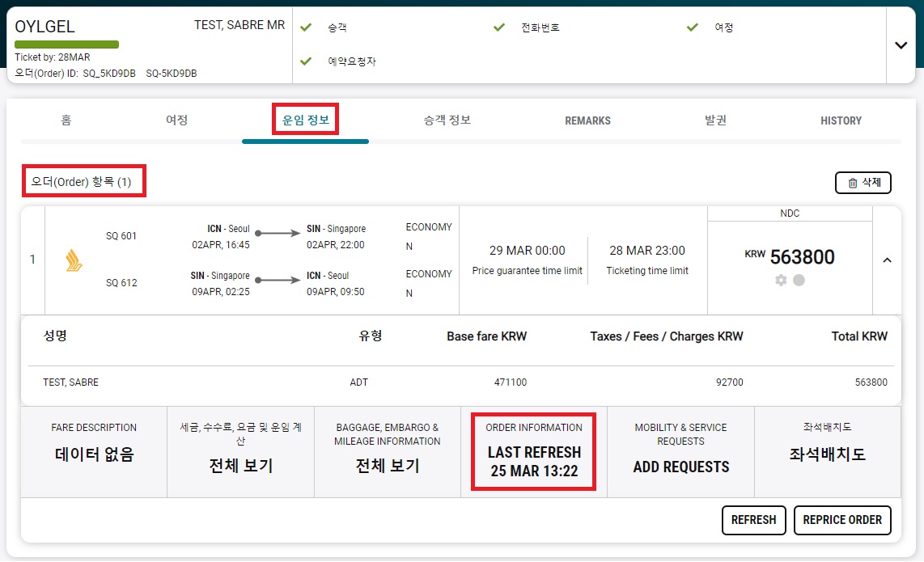Screen dimensions: 924x562
Task: Collapse order item 1 with the chevron
Action: click(x=887, y=260)
